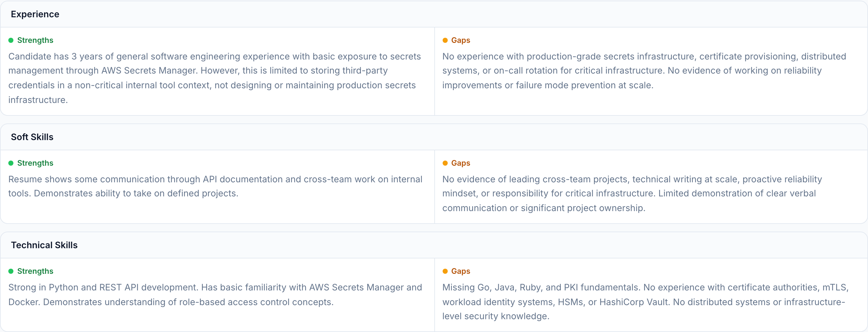
Task: Click the Strengths label under Experience
Action: [x=35, y=40]
